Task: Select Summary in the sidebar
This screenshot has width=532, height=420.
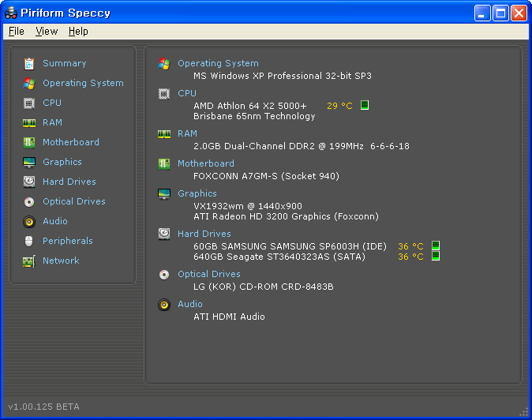Action: 65,63
